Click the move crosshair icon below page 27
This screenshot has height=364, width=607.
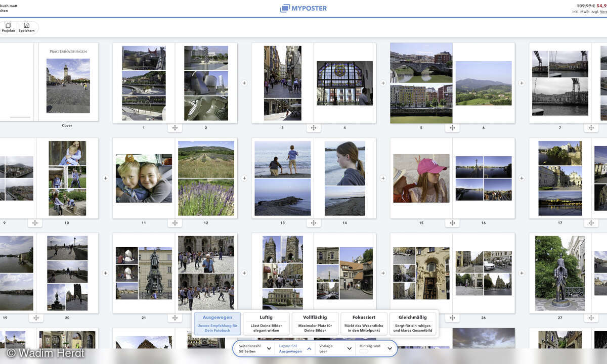click(592, 317)
